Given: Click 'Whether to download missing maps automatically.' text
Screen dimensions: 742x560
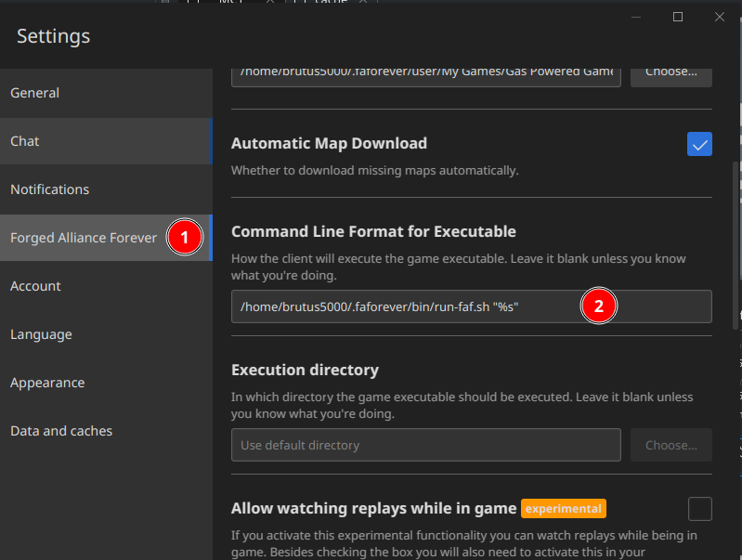Looking at the screenshot, I should [x=375, y=170].
